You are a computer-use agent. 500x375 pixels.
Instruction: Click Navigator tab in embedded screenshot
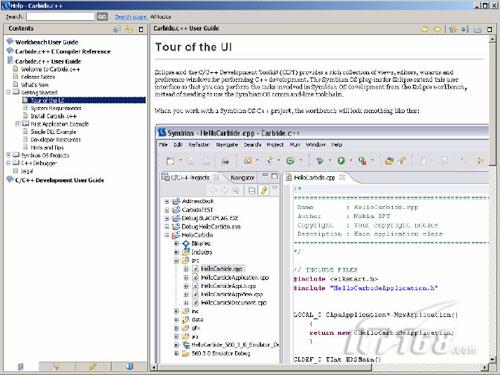[242, 178]
